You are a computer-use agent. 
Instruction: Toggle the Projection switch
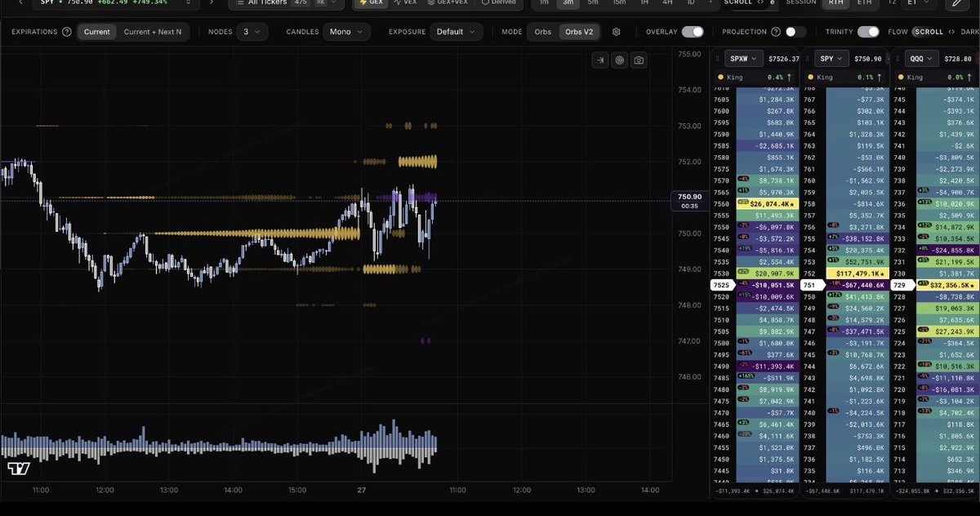(x=795, y=32)
